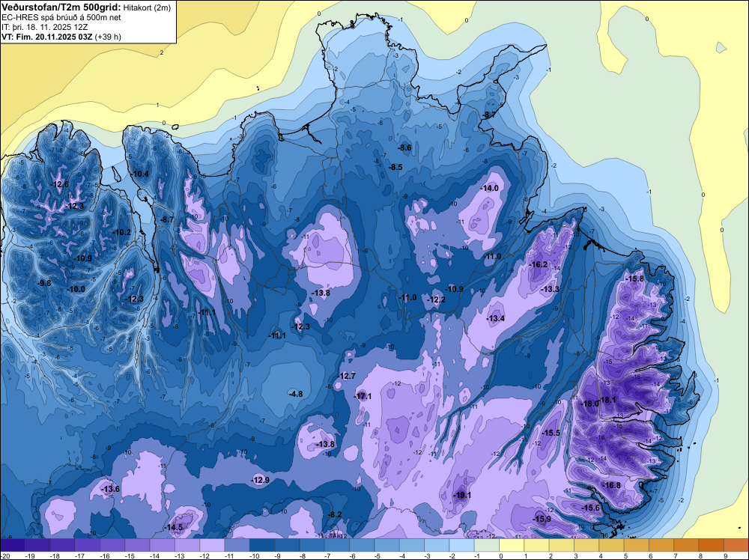The image size is (749, 560).
Task: Select the "-18.0" temperature label
Action: coord(590,404)
